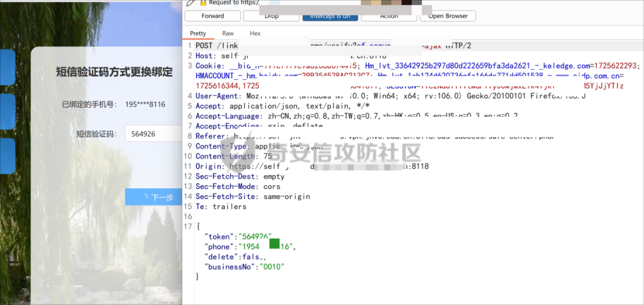The image size is (644, 305).
Task: Click the Sec-Fetch-Dest: empty line
Action: (240, 176)
